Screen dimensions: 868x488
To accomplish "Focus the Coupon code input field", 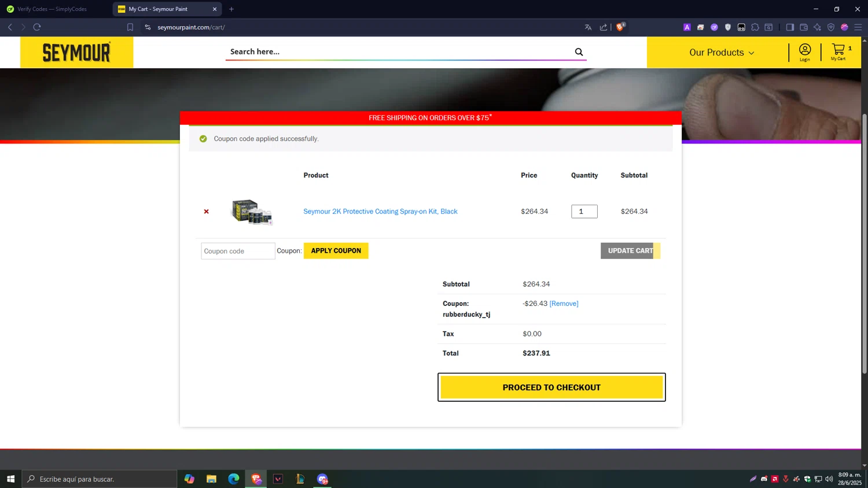I will [238, 251].
